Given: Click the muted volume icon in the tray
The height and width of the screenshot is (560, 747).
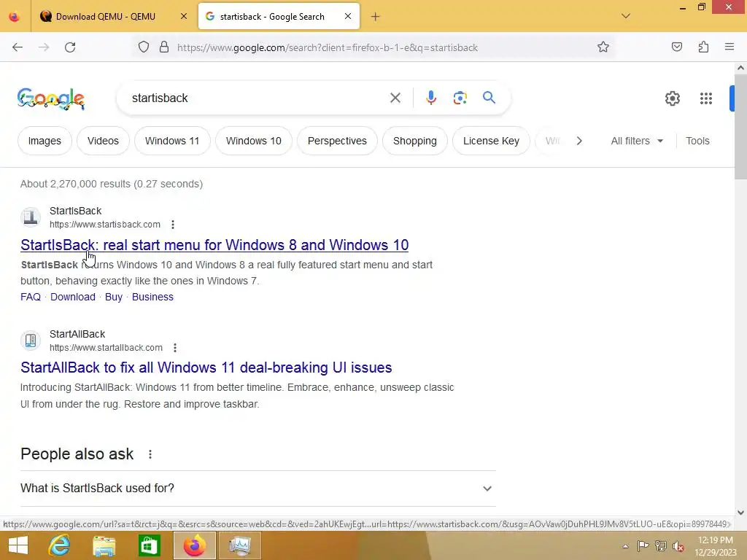Looking at the screenshot, I should point(678,546).
